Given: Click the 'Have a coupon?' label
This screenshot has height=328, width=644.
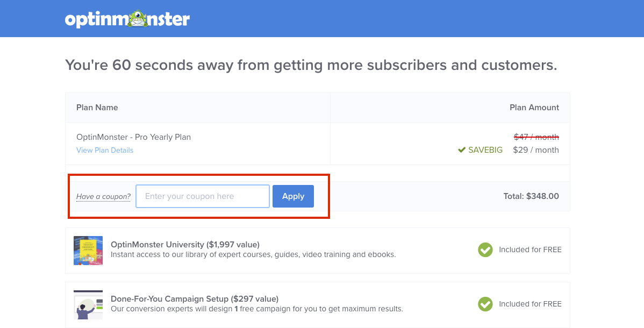Looking at the screenshot, I should [104, 196].
